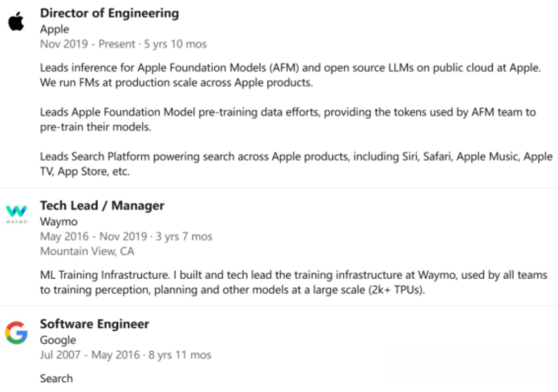Select the "5 yrs 10 mos" duration text
Screen dimensions: 558x392
(x=175, y=43)
